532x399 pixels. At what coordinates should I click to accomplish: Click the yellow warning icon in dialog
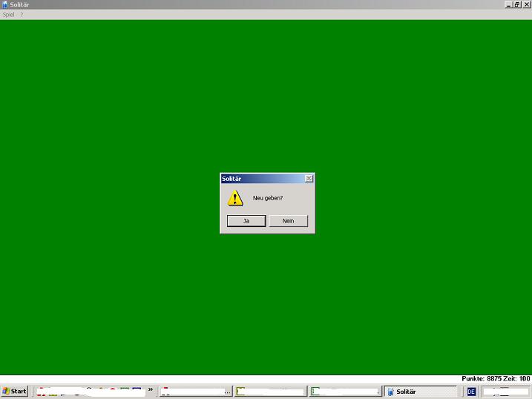click(x=235, y=198)
